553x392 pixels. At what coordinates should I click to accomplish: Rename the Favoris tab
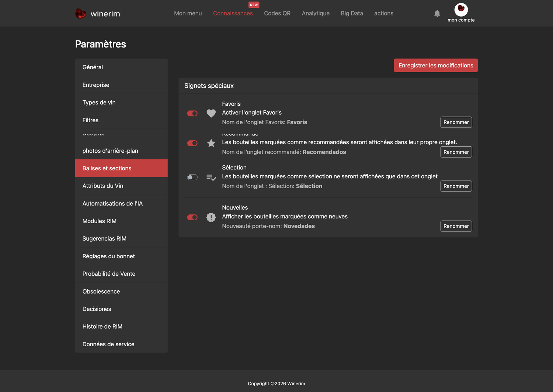point(456,122)
